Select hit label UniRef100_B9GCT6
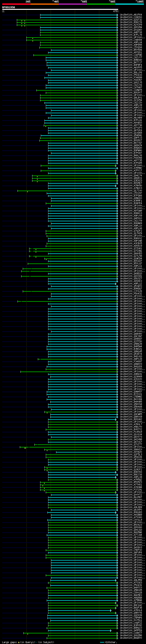The width and height of the screenshot is (146, 644). [x=131, y=22]
